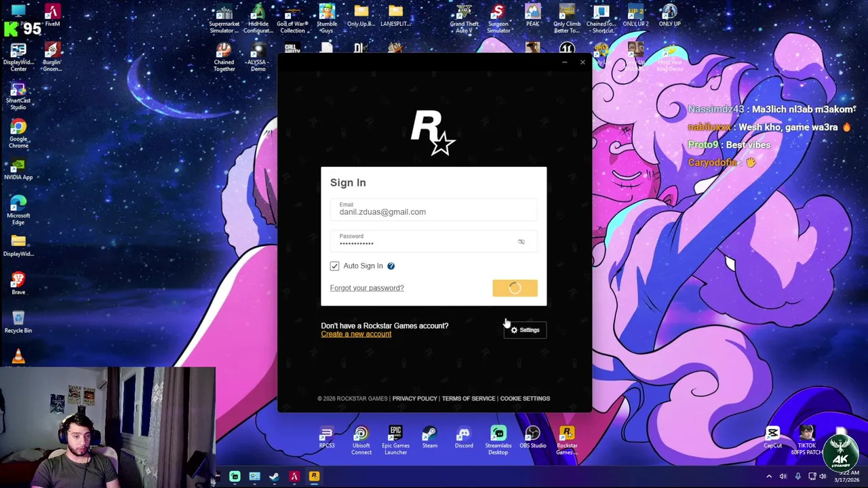Select the ChainedTo Shortcut desktop icon

[x=601, y=19]
